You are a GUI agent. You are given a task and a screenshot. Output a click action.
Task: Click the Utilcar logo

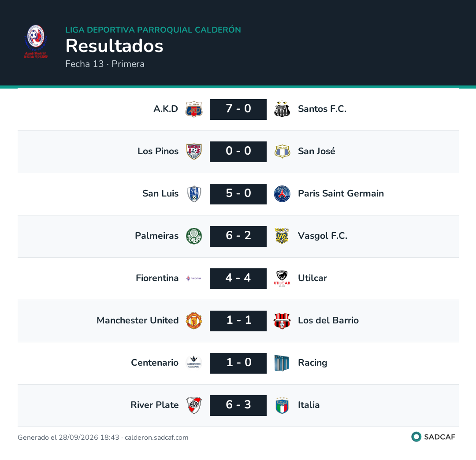[282, 278]
